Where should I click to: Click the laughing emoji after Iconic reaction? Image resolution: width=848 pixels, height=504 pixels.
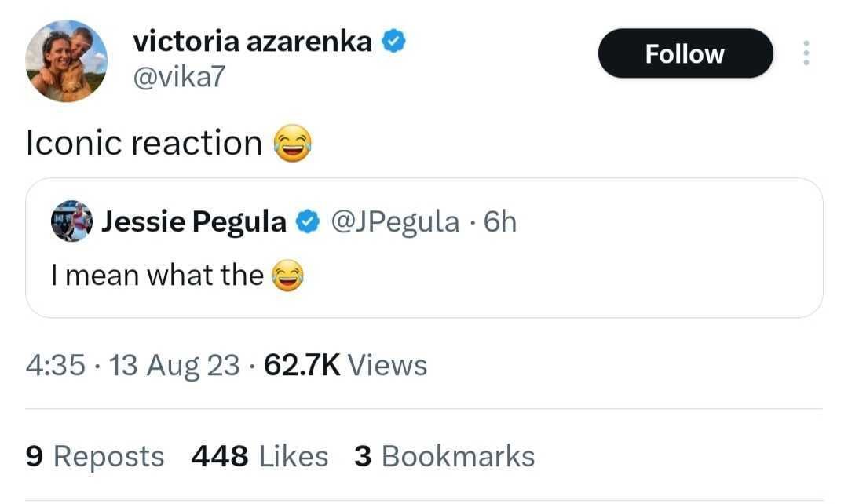[x=292, y=145]
